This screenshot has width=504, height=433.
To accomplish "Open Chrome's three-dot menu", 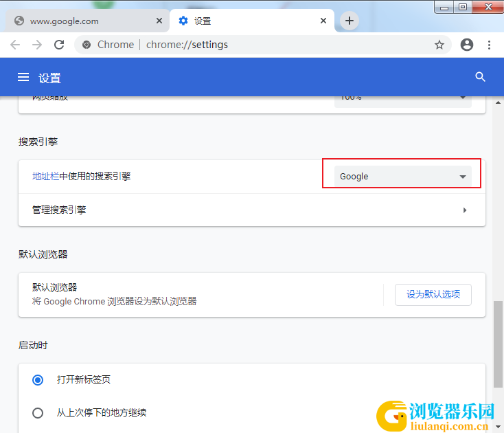I will click(489, 45).
